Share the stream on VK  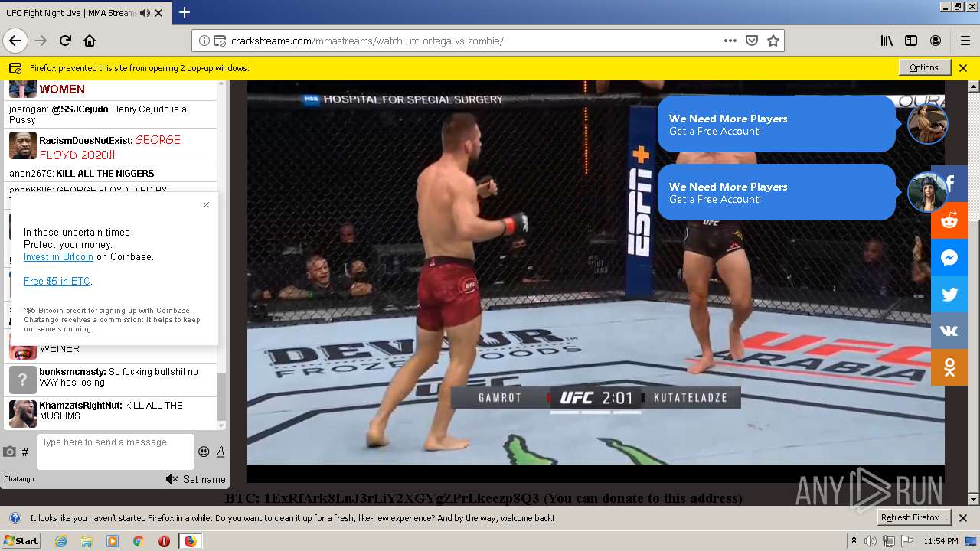[x=949, y=331]
